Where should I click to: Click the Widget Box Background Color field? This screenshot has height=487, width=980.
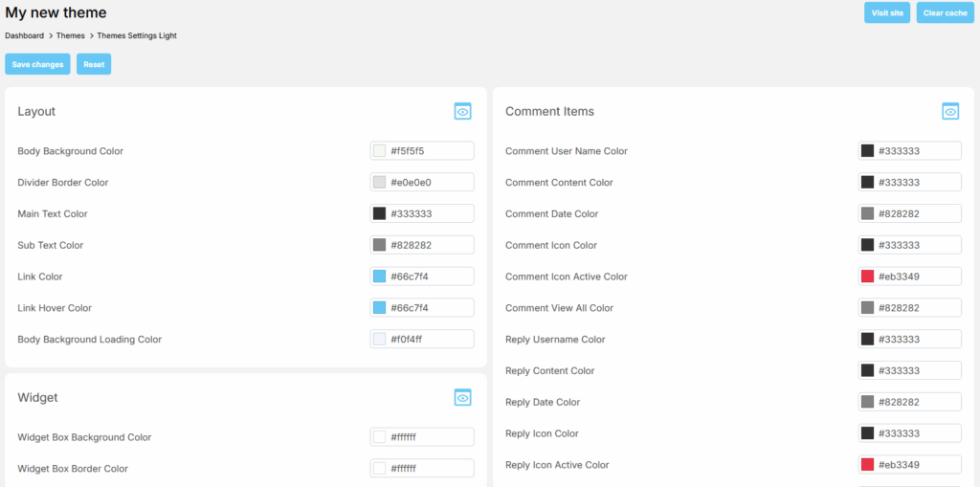(x=430, y=437)
